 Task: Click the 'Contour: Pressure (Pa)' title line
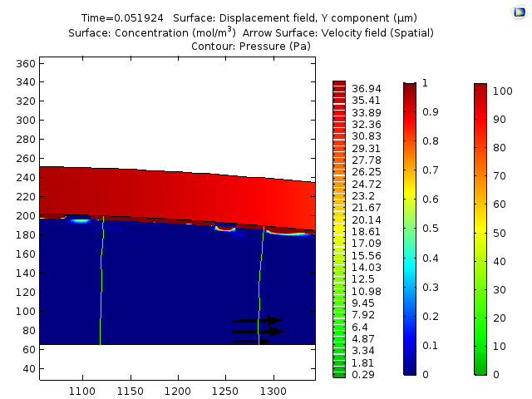(x=251, y=46)
